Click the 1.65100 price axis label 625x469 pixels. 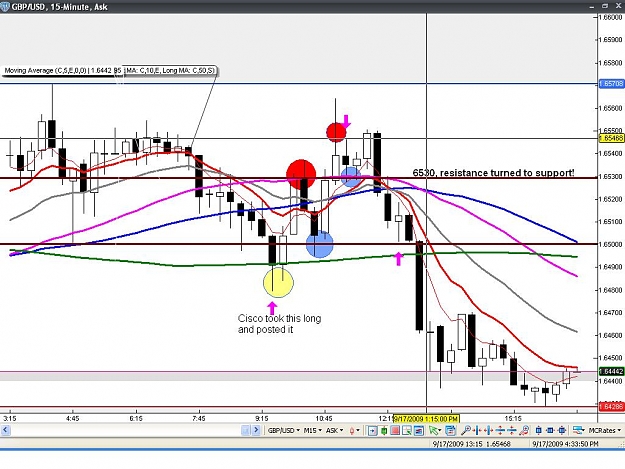(611, 221)
